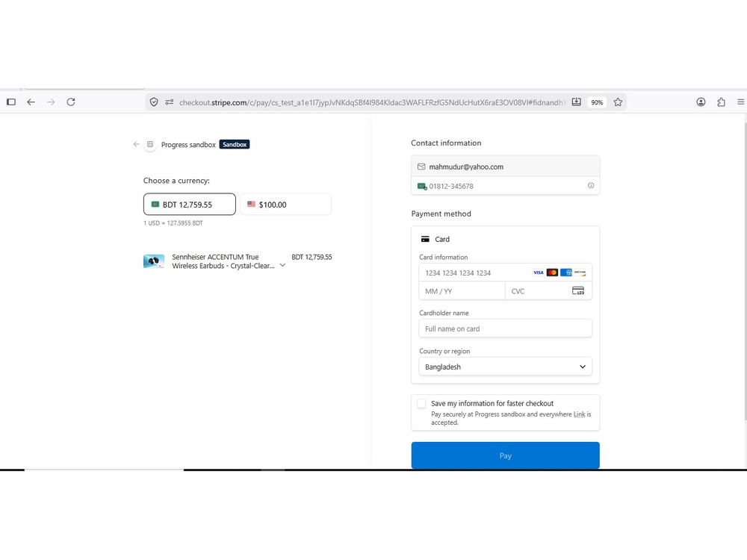Click the CVC card hint icon

pyautogui.click(x=578, y=290)
